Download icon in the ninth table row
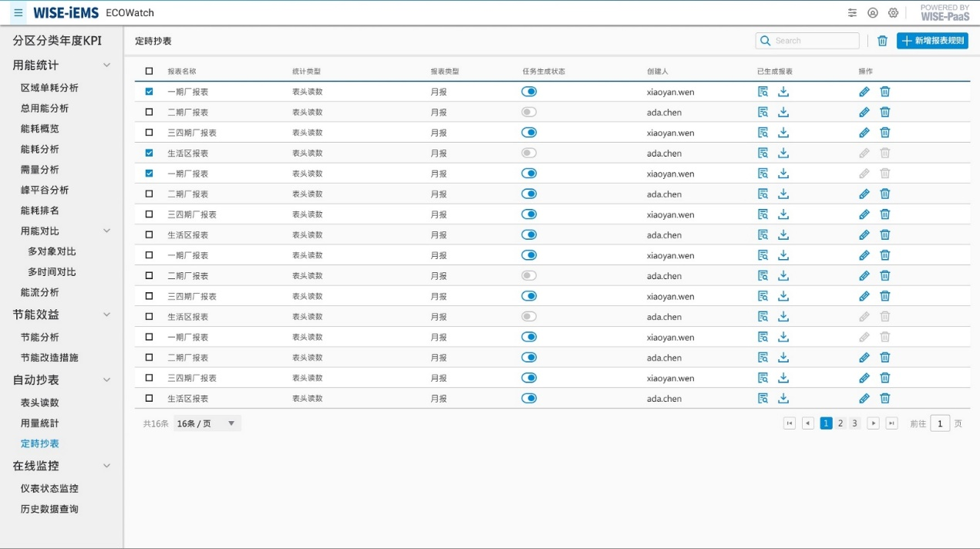This screenshot has width=980, height=549. click(783, 255)
